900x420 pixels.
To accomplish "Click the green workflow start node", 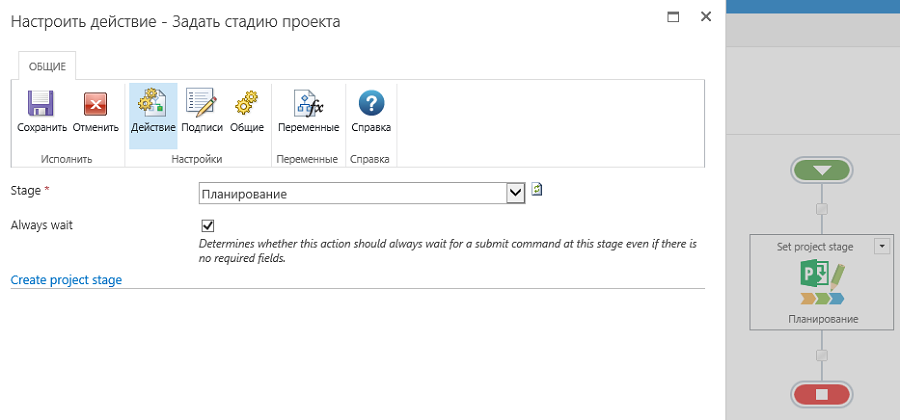I will click(821, 170).
